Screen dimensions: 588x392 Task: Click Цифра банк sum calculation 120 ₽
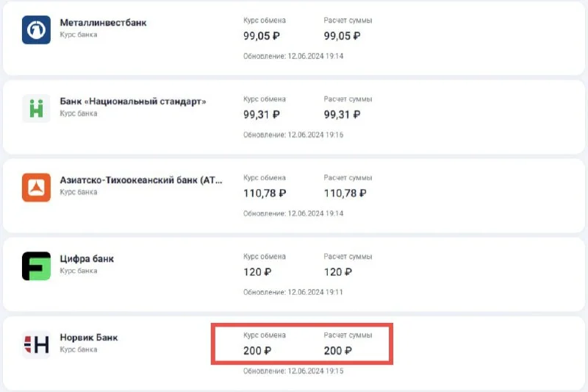[x=338, y=272]
